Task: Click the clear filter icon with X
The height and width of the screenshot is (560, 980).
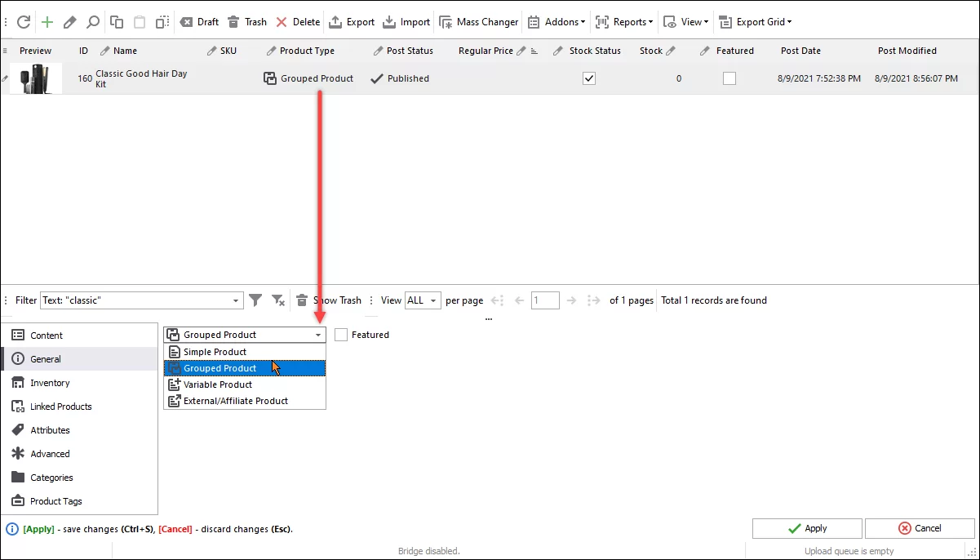Action: 277,300
